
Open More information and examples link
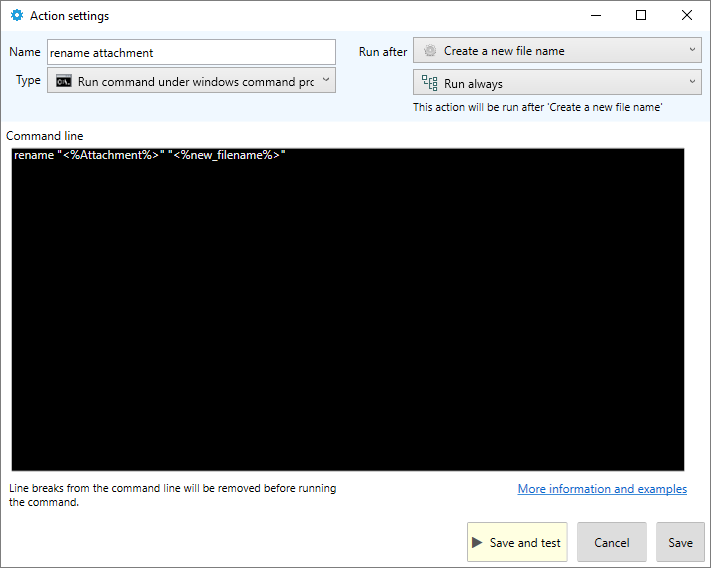602,489
